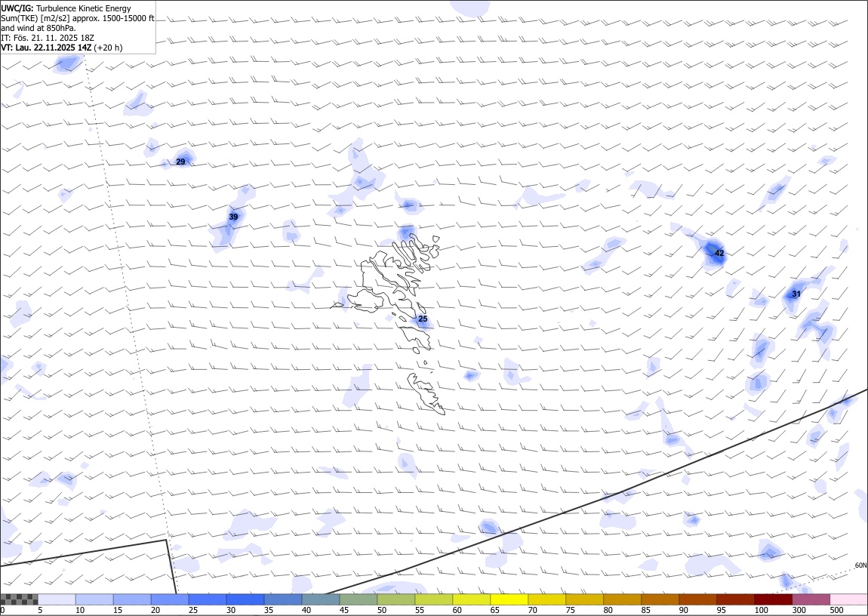Select the light blue 10–15 legend swatch

pos(94,599)
